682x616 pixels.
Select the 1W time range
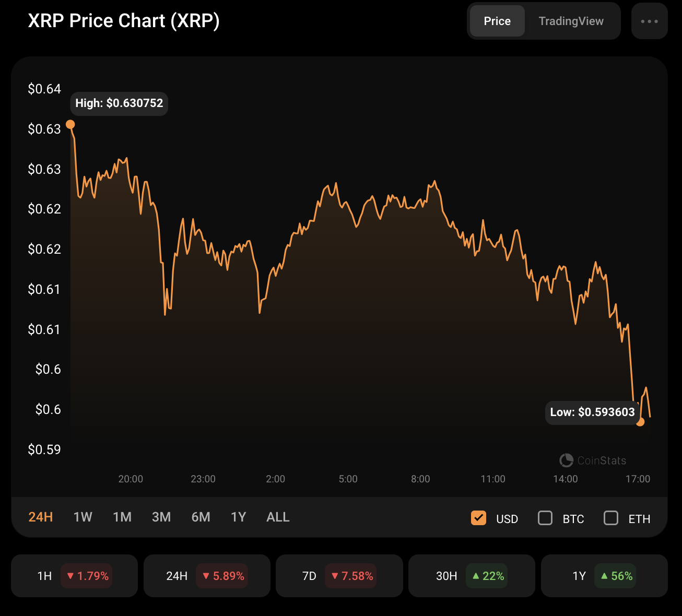pyautogui.click(x=83, y=517)
